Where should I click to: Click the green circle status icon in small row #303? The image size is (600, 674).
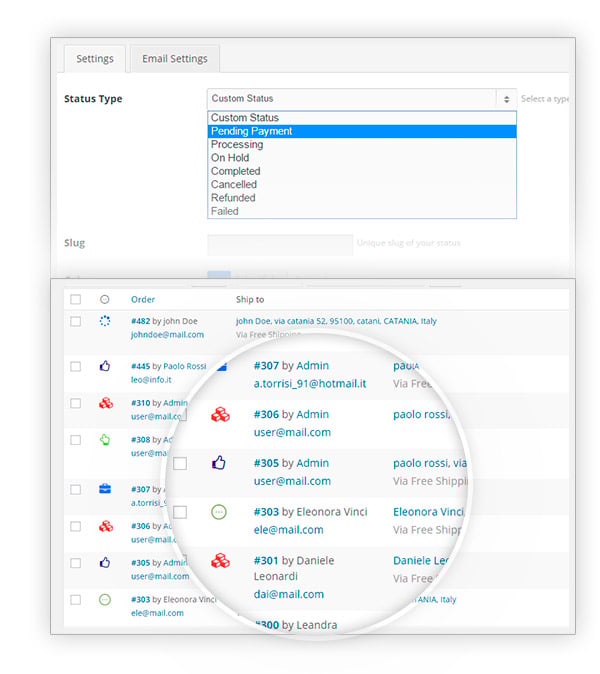click(105, 600)
